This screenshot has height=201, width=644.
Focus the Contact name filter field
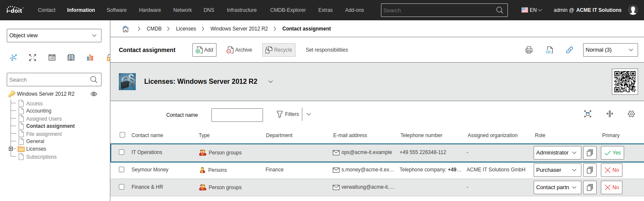tap(237, 115)
